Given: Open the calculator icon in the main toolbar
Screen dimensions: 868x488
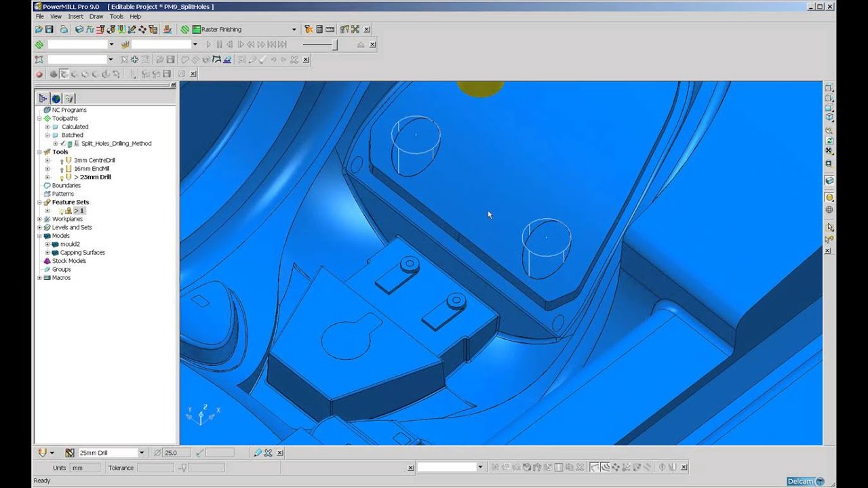Looking at the screenshot, I should click(x=319, y=29).
